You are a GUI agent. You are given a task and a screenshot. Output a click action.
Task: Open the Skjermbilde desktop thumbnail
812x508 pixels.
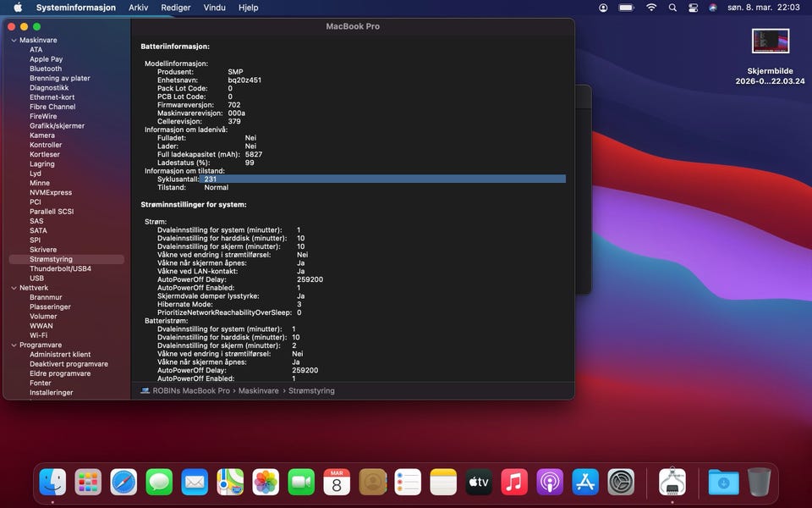click(770, 41)
